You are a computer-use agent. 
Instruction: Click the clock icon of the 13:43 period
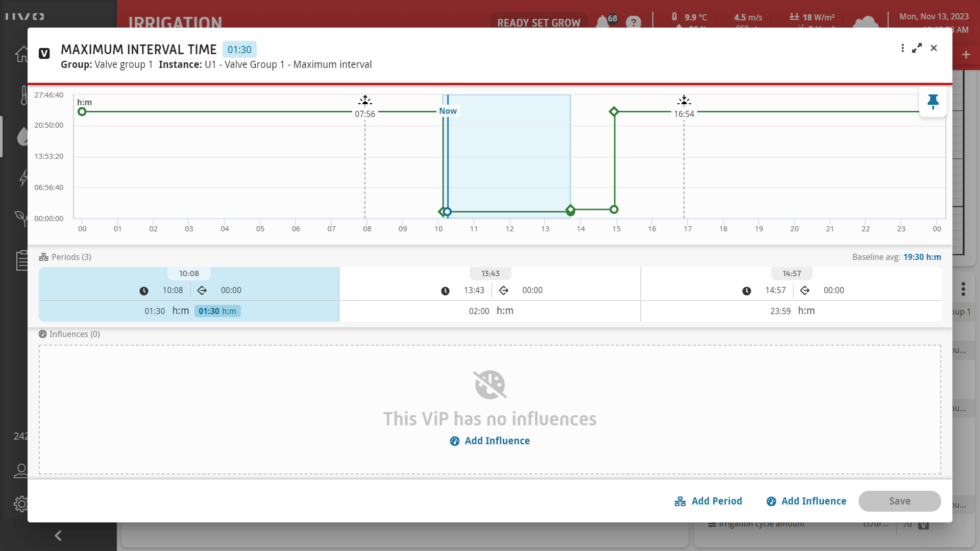pyautogui.click(x=445, y=291)
